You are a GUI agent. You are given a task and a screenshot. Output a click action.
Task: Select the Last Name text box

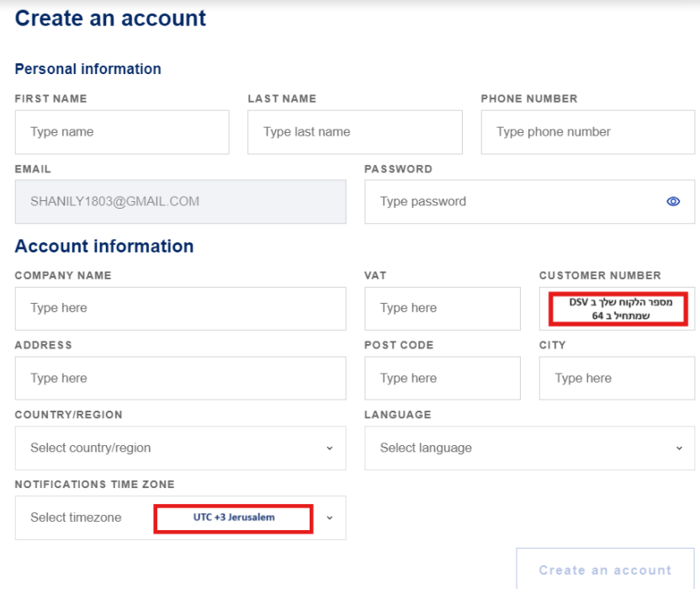[x=355, y=132]
